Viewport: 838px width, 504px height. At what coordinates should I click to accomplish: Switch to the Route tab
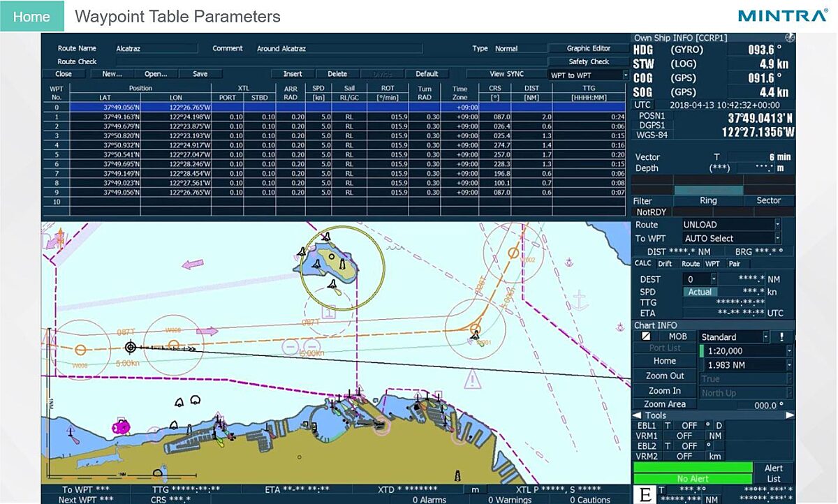[690, 264]
